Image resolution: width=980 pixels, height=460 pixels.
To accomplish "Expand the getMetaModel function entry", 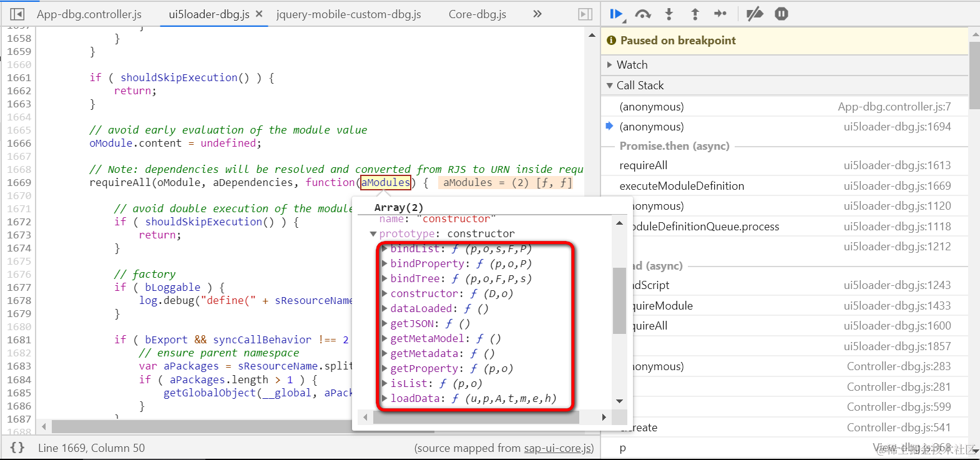I will [385, 338].
